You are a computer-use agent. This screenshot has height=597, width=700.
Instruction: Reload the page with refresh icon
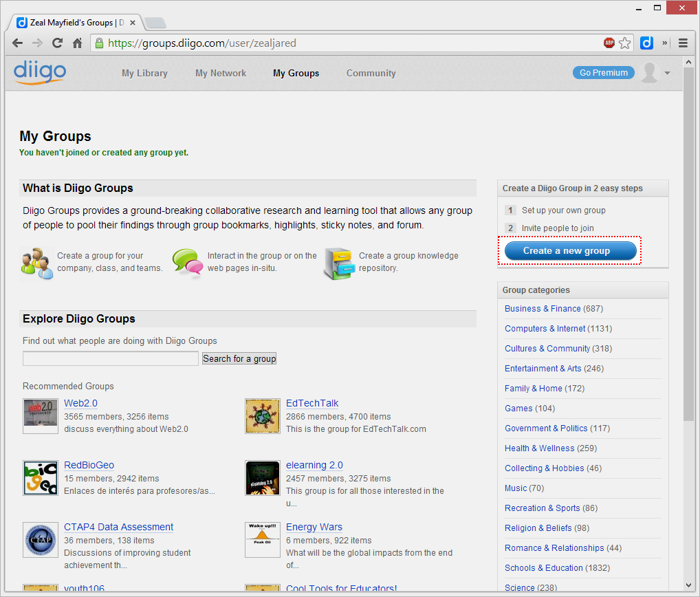[x=57, y=43]
